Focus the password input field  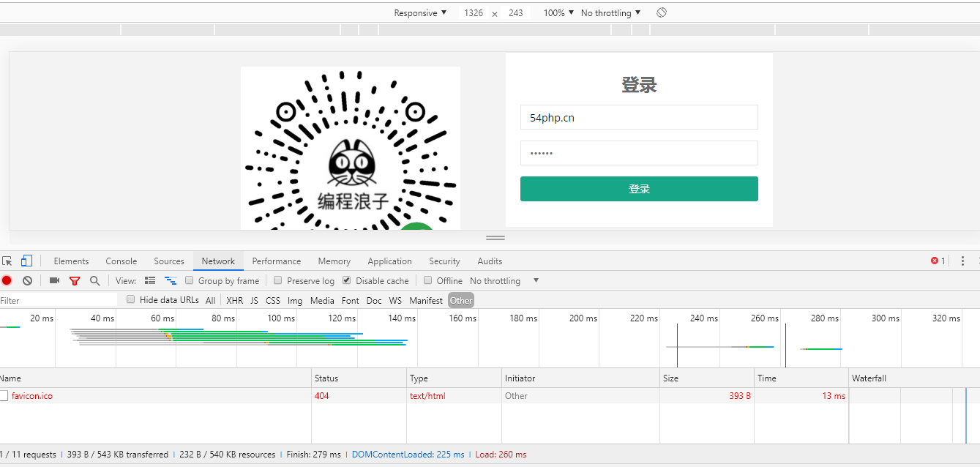639,153
